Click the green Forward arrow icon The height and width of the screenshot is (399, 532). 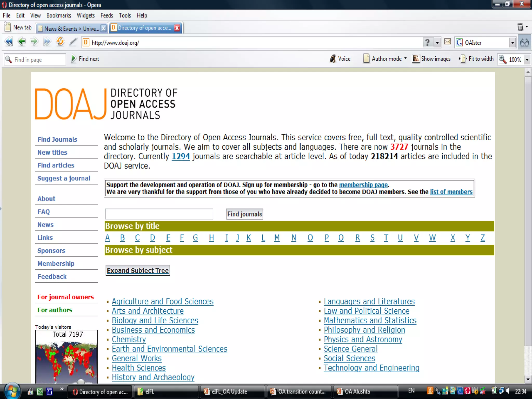click(x=34, y=42)
